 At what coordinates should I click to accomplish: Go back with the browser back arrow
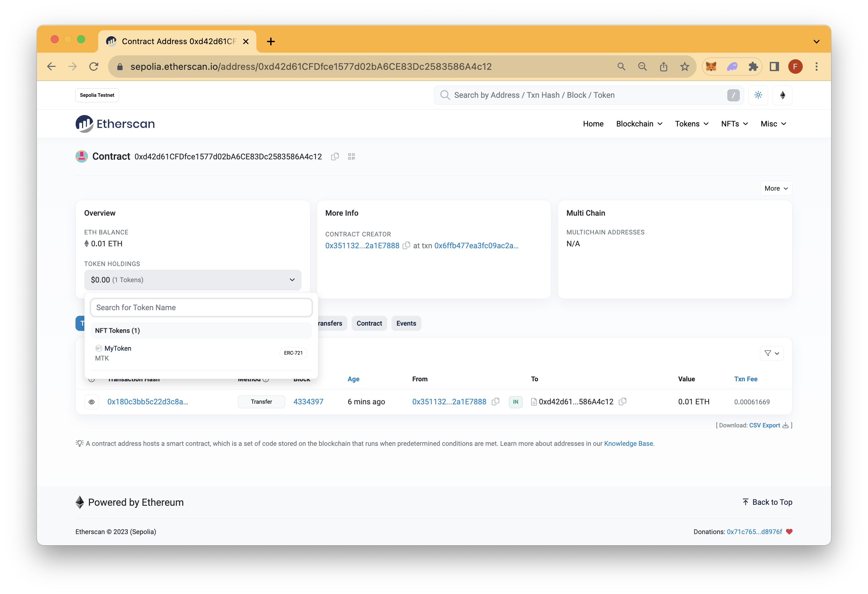(51, 67)
